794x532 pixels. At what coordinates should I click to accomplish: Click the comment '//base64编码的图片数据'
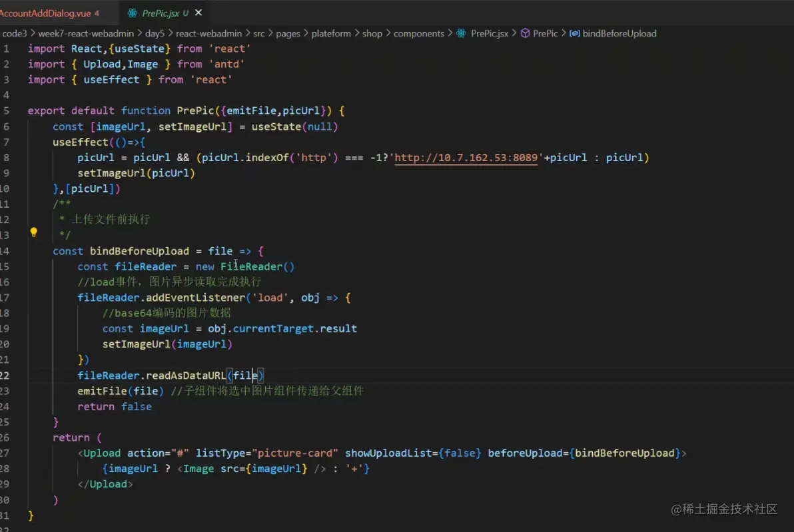click(x=167, y=313)
